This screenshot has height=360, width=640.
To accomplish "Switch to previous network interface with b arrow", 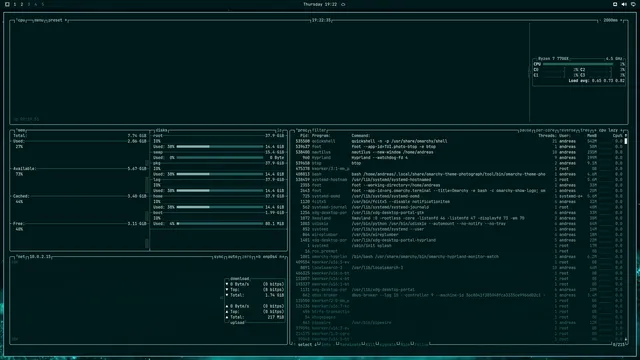I will [x=258, y=257].
